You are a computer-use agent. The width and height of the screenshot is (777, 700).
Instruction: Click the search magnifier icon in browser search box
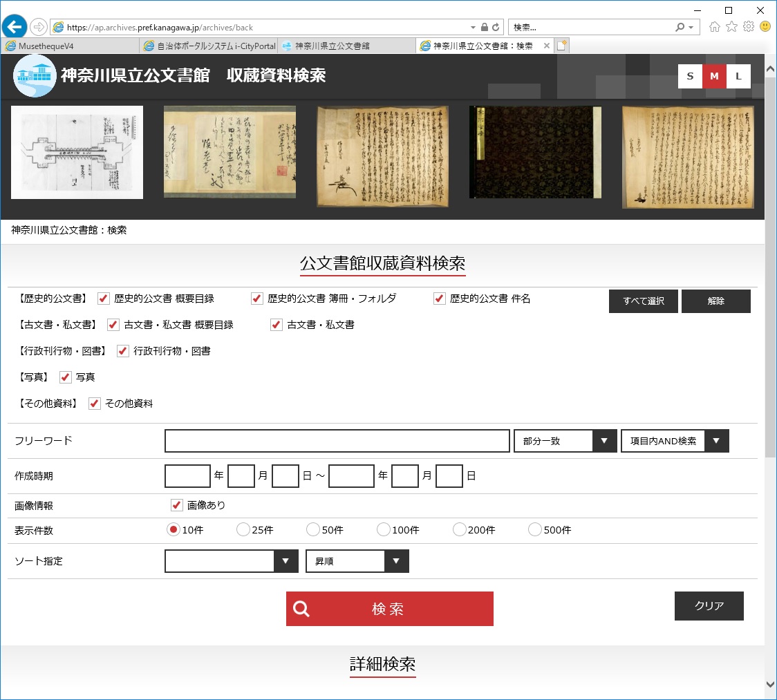point(680,27)
